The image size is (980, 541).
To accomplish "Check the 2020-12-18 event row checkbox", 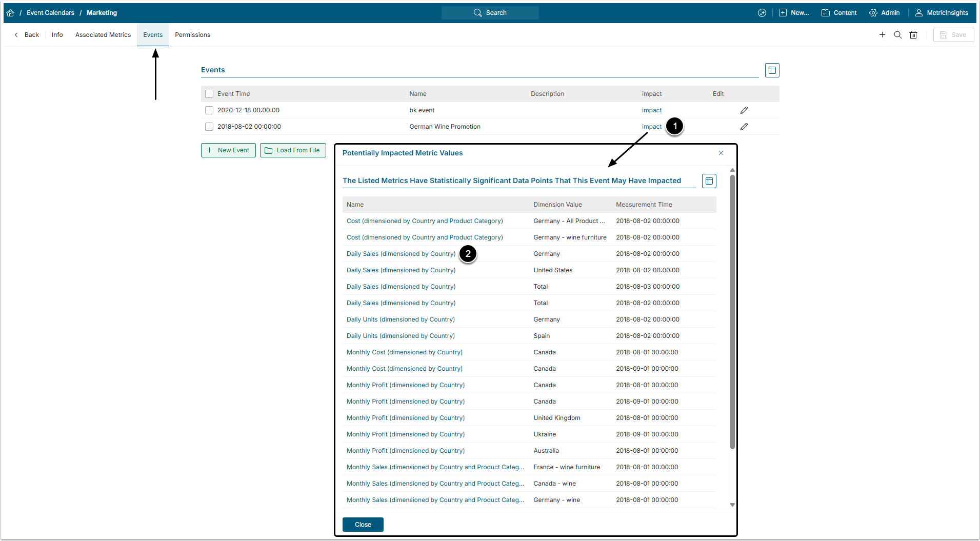I will (x=209, y=110).
